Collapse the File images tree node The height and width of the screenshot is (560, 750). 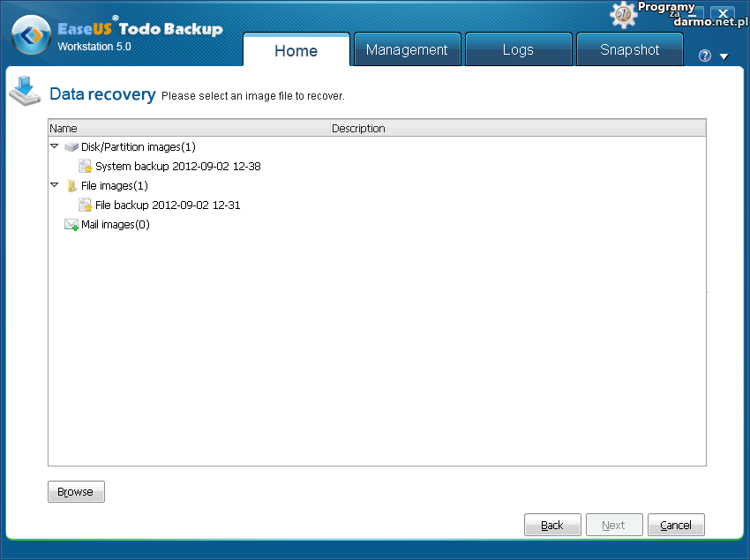tap(55, 185)
